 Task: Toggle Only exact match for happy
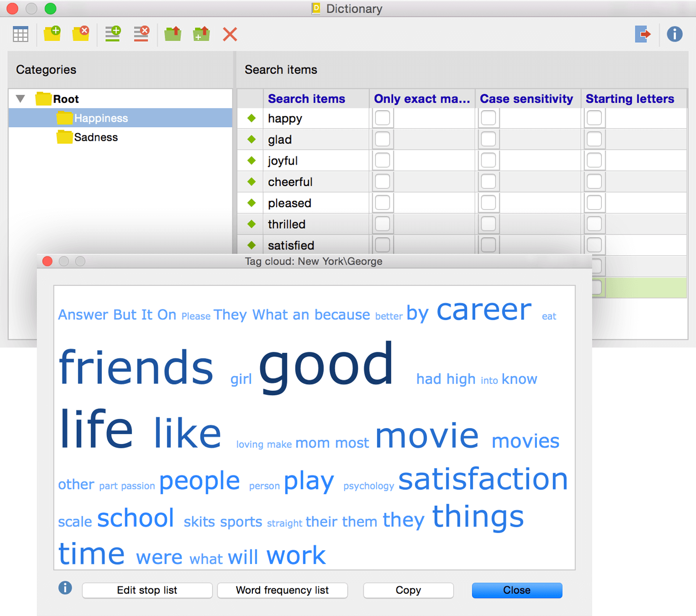point(382,118)
